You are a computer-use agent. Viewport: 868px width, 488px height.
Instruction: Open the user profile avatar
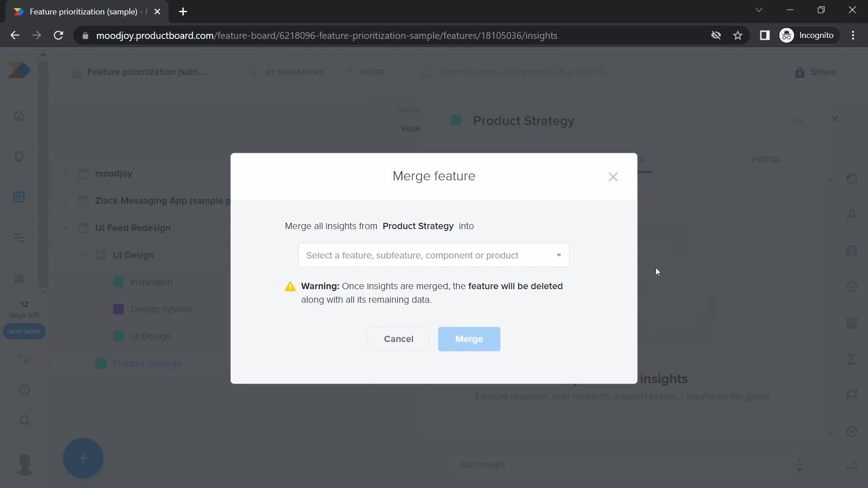pyautogui.click(x=24, y=464)
